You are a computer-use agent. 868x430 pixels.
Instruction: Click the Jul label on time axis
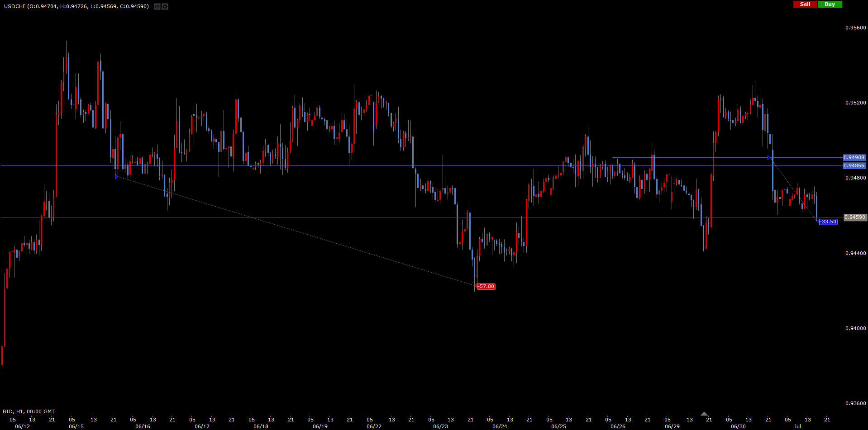click(x=797, y=426)
